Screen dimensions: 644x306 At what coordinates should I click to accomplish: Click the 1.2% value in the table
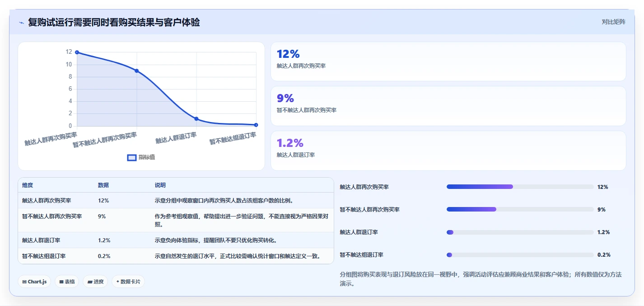click(104, 240)
